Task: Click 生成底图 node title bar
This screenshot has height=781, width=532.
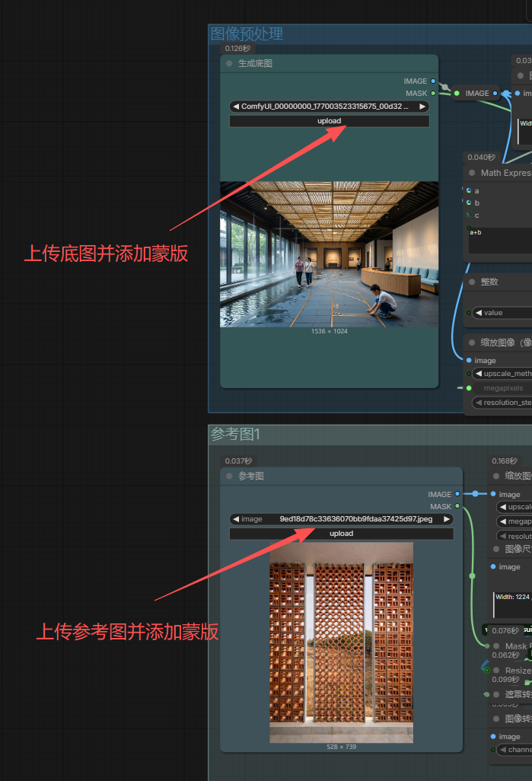Action: (330, 64)
